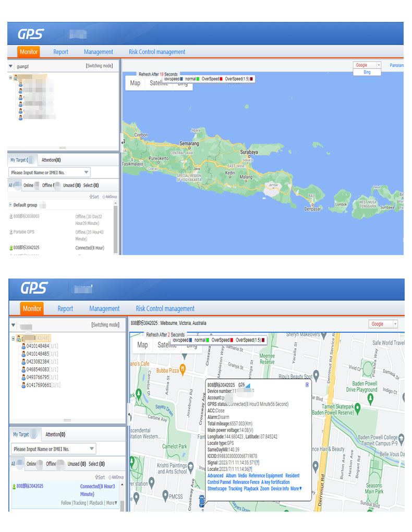Click the Baden Powell College school pin
This screenshot has width=412, height=532.
(401, 439)
